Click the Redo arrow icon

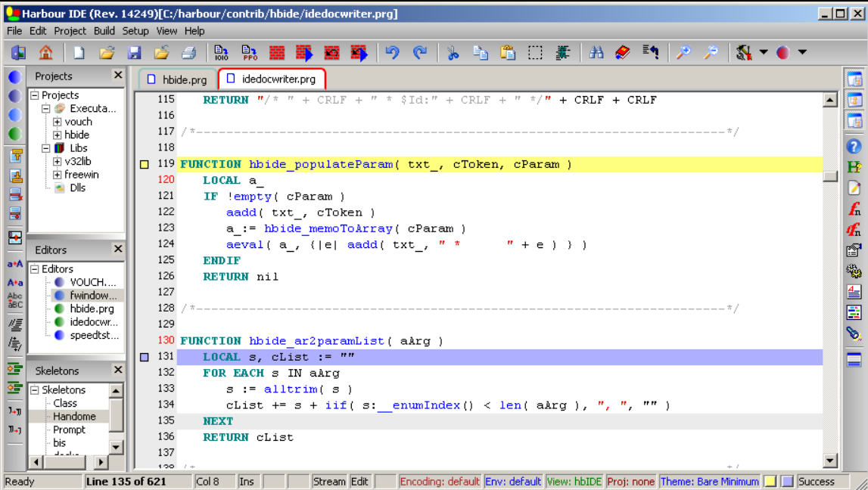click(x=420, y=53)
